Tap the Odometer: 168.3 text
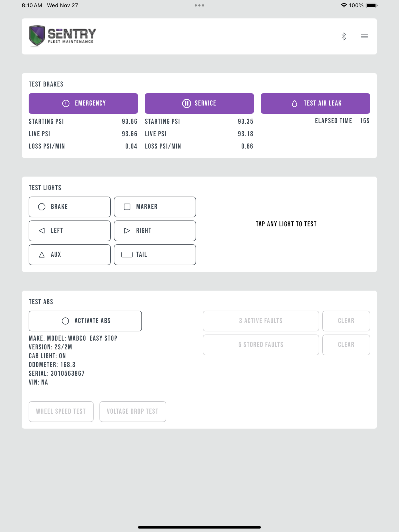The height and width of the screenshot is (532, 399). coord(52,365)
